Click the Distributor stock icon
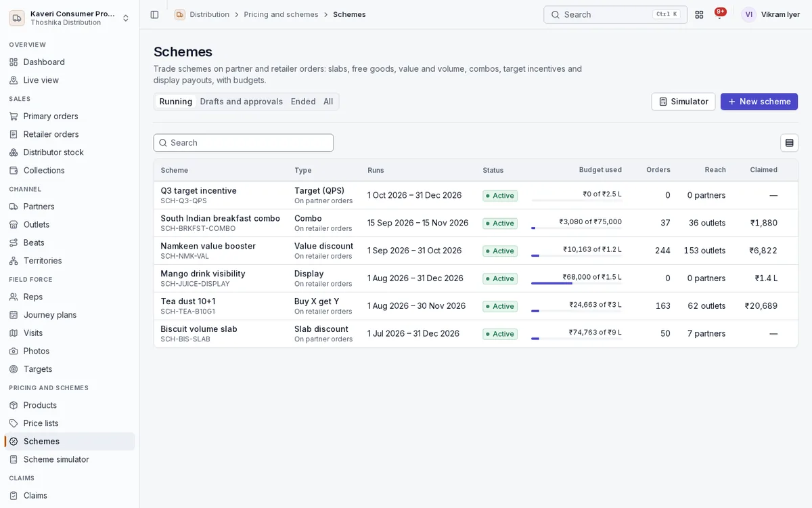The width and height of the screenshot is (812, 508). tap(14, 152)
